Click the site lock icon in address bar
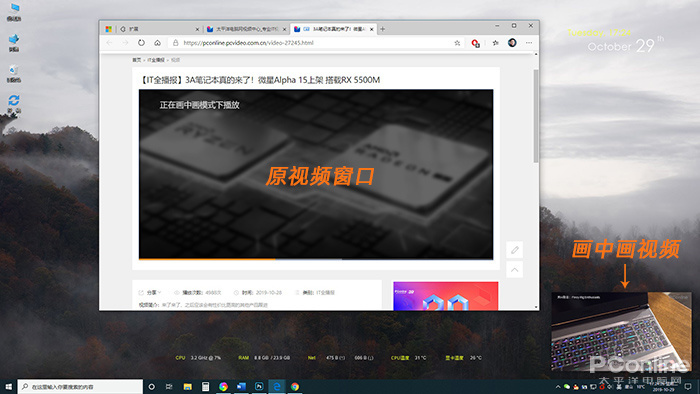The height and width of the screenshot is (394, 700). click(175, 43)
